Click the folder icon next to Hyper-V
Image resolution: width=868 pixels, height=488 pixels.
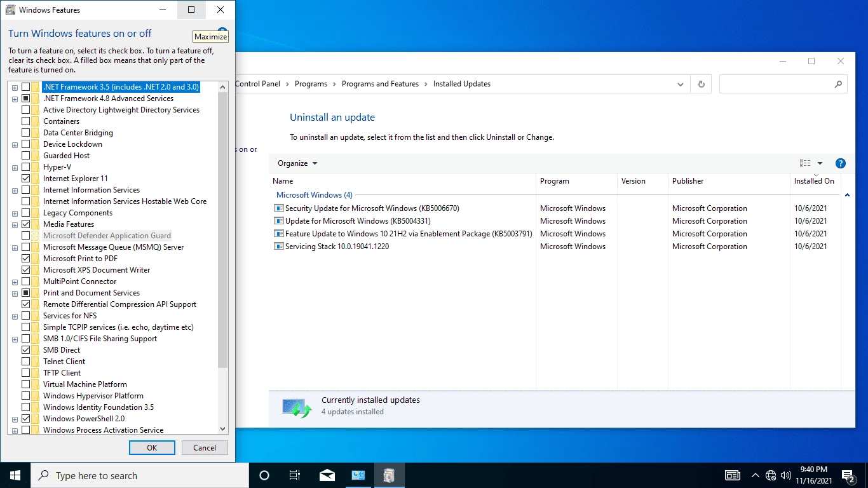[36, 167]
